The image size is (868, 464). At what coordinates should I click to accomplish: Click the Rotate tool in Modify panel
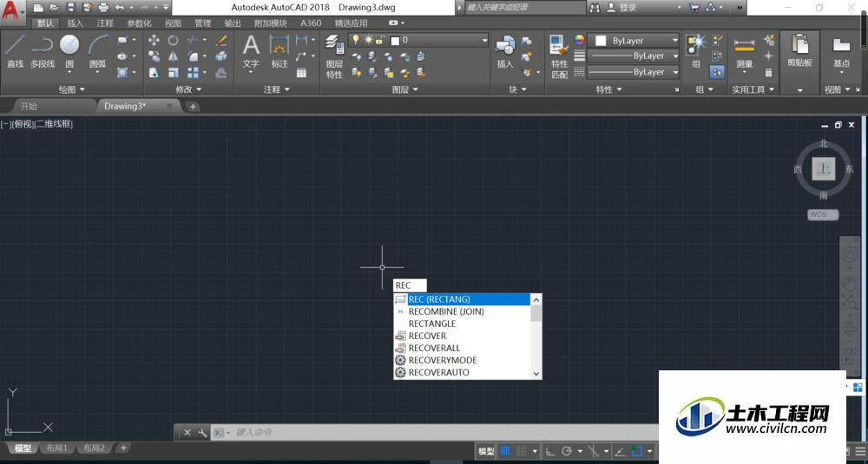pos(174,40)
